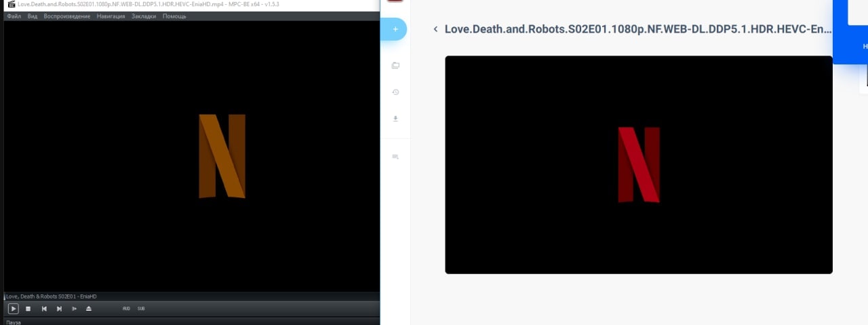Image resolution: width=868 pixels, height=325 pixels.
Task: Open the Закладки menu
Action: [144, 16]
